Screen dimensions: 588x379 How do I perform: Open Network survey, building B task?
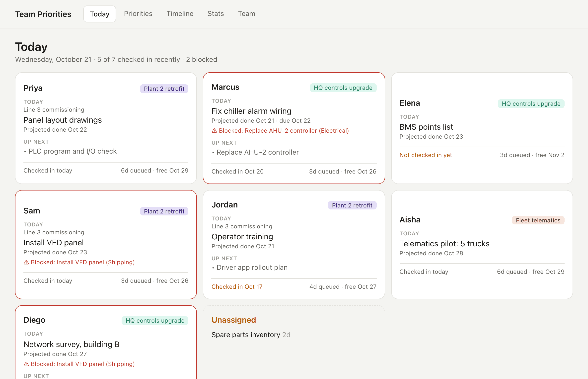[x=72, y=345]
